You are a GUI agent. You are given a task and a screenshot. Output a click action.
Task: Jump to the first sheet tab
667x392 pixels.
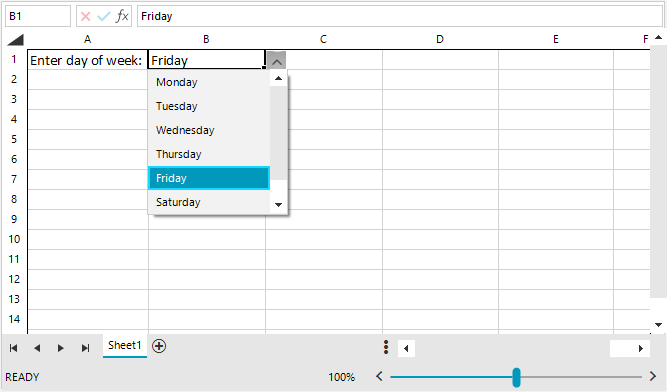pos(14,348)
